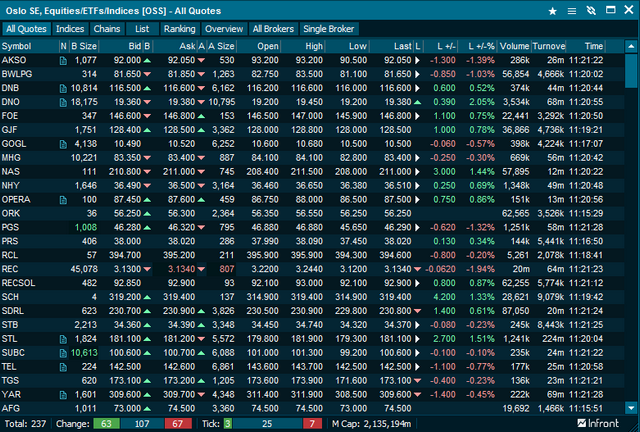Open news document icon for AKSO
Image resolution: width=640 pixels, height=432 pixels.
click(x=63, y=61)
